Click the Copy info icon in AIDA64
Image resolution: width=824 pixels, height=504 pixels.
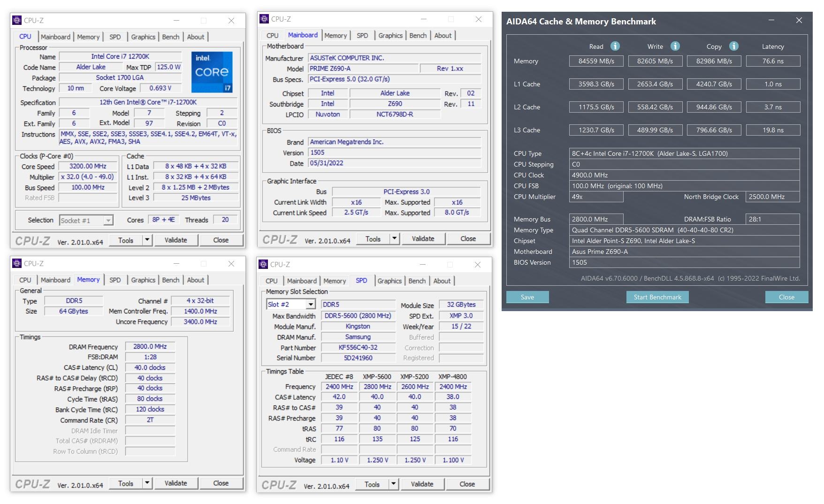pos(734,46)
